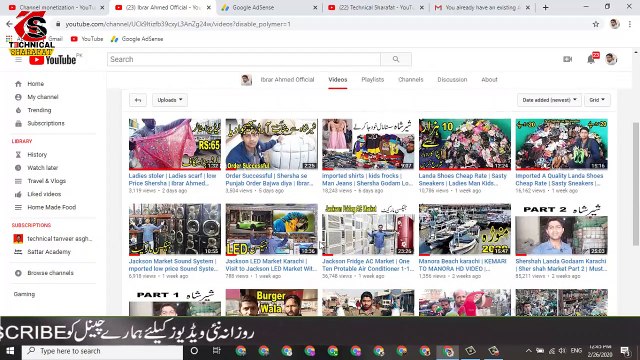Image resolution: width=640 pixels, height=360 pixels.
Task: Click the YouTube logo
Action: (x=53, y=60)
